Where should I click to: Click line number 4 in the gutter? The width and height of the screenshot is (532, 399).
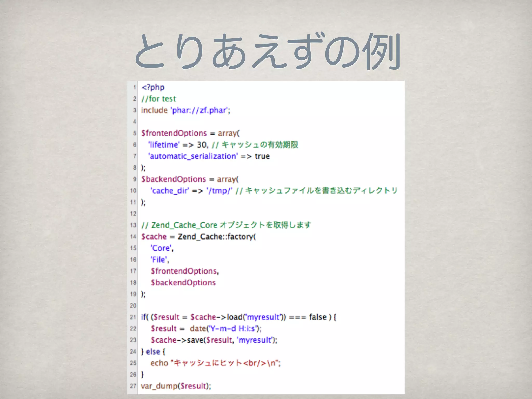point(135,122)
